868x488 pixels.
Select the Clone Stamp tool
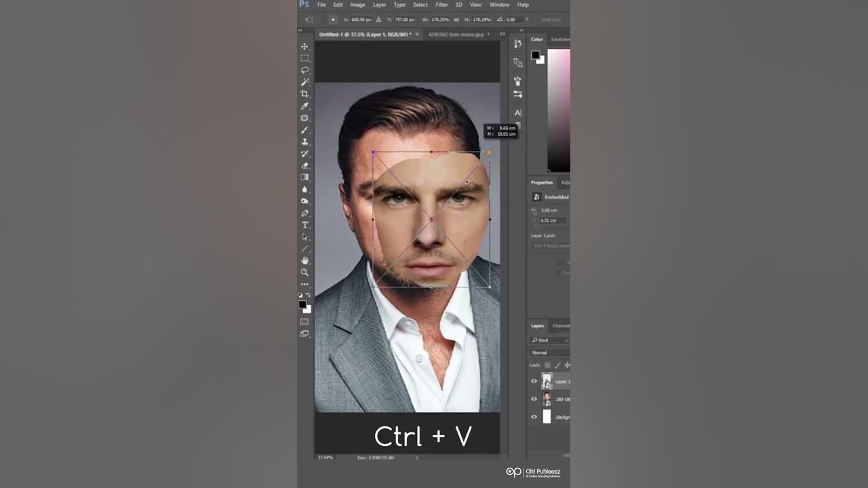304,142
